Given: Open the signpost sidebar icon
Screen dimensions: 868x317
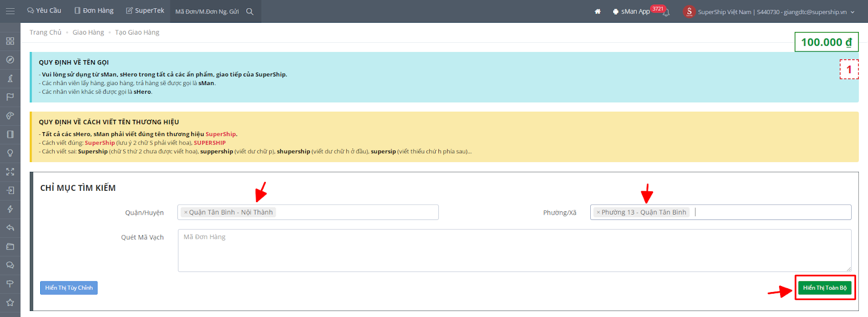Looking at the screenshot, I should (x=10, y=284).
